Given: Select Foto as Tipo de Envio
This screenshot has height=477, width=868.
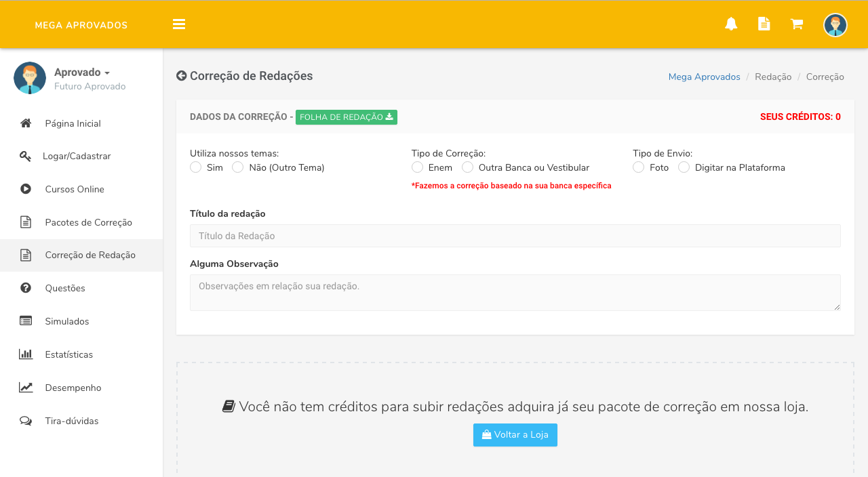Looking at the screenshot, I should [x=639, y=167].
